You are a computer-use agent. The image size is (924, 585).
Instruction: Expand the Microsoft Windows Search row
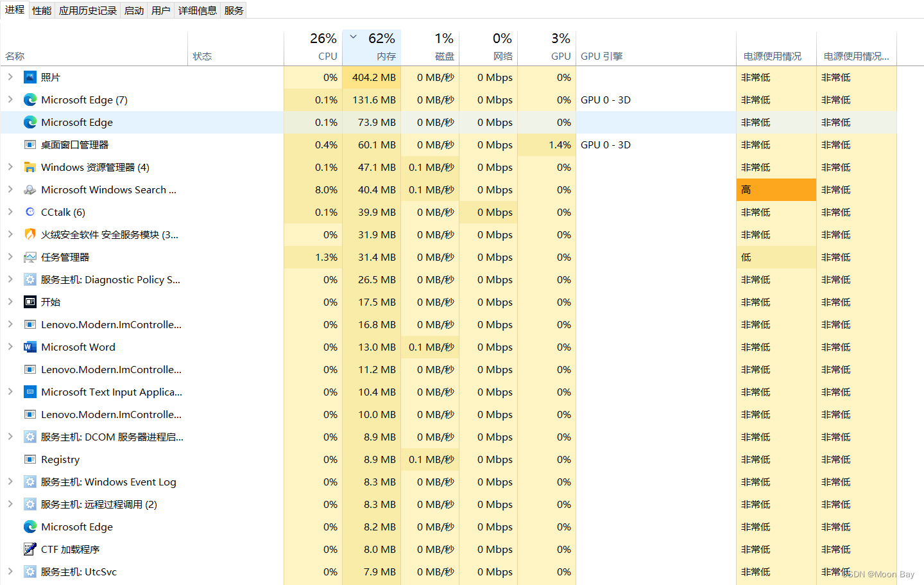10,189
